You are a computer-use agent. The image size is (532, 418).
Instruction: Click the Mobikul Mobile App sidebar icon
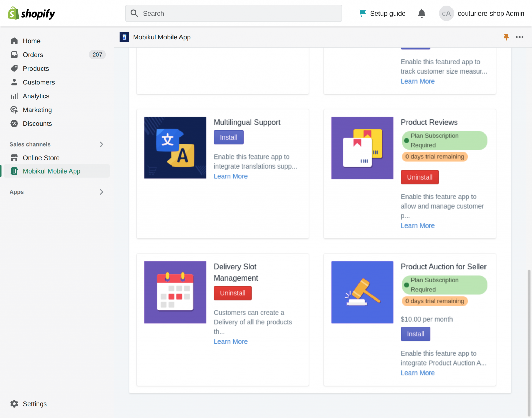[14, 171]
